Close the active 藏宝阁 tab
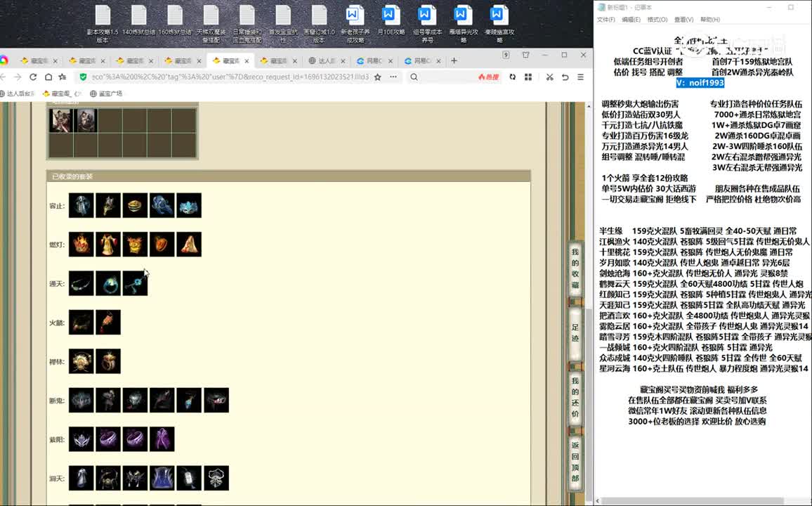Screen dimensions: 812x506 point(247,60)
